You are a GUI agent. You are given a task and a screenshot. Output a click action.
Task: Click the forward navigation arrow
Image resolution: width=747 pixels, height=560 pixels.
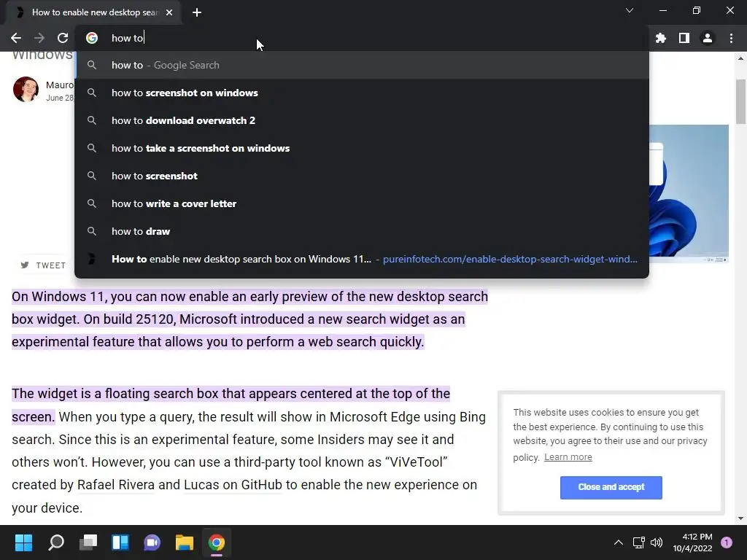39,38
